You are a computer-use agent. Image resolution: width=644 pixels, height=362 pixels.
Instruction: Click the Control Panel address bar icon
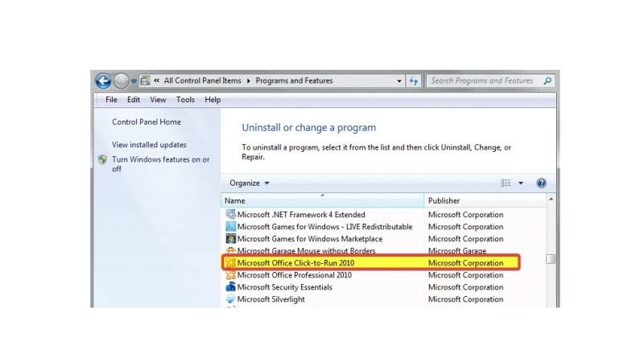[x=146, y=81]
